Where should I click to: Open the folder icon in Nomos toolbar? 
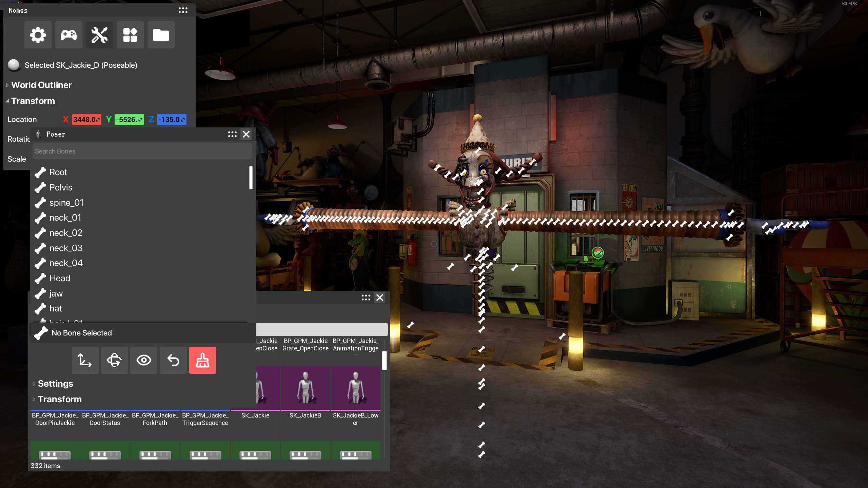click(161, 35)
